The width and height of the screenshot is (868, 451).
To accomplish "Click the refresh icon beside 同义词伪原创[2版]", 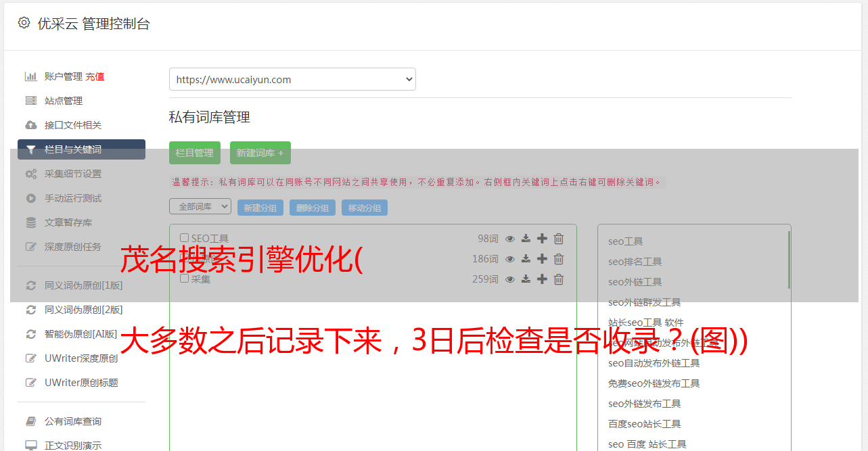I will coord(31,310).
